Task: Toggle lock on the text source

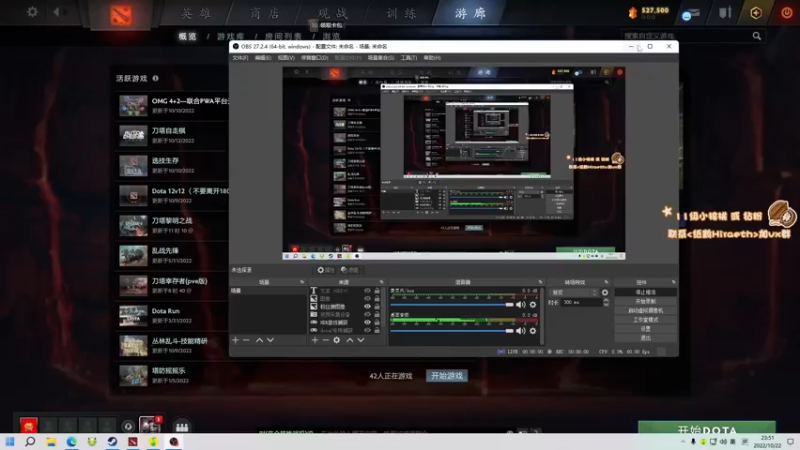Action: [x=377, y=291]
